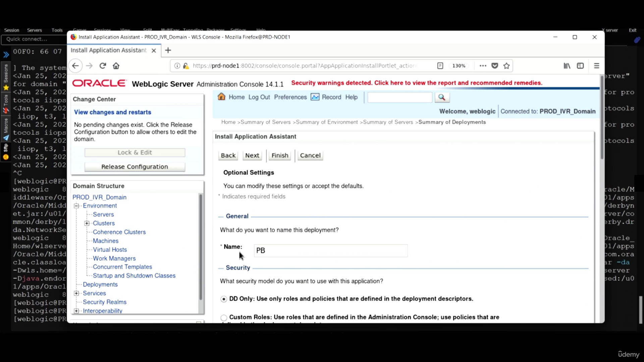Open the Firefox hamburger menu
This screenshot has width=644, height=362.
click(x=596, y=66)
